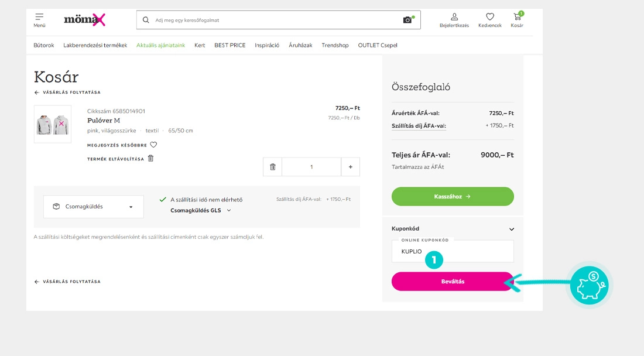Select the OUTLET Csepel menu item
The image size is (644, 356).
point(378,44)
